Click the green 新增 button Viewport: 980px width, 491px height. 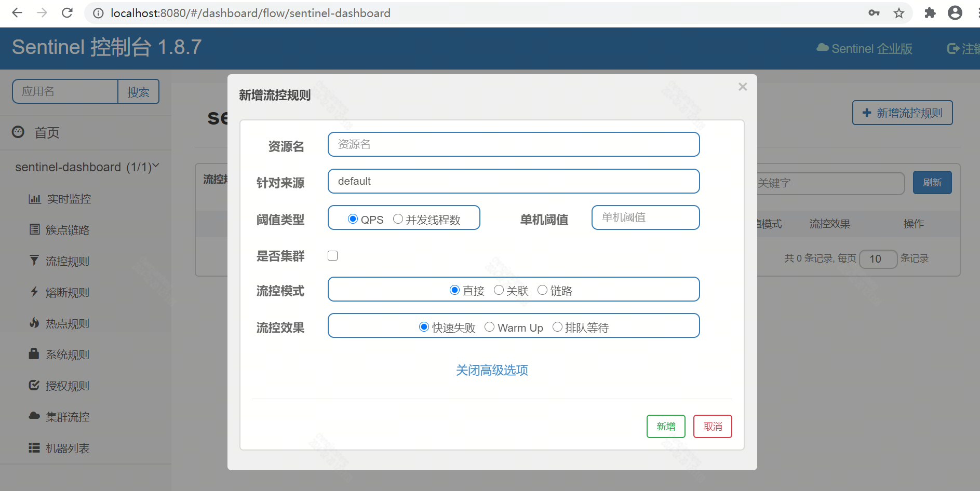[x=666, y=426]
